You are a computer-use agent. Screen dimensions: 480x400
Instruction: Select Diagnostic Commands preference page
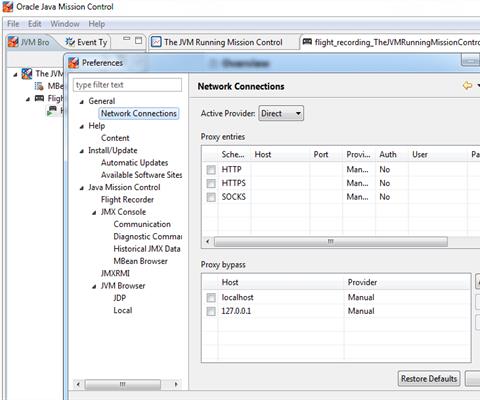tap(148, 237)
